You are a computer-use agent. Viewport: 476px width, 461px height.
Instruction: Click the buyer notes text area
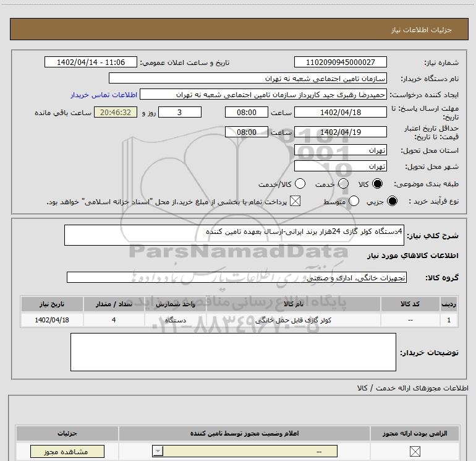click(233, 352)
